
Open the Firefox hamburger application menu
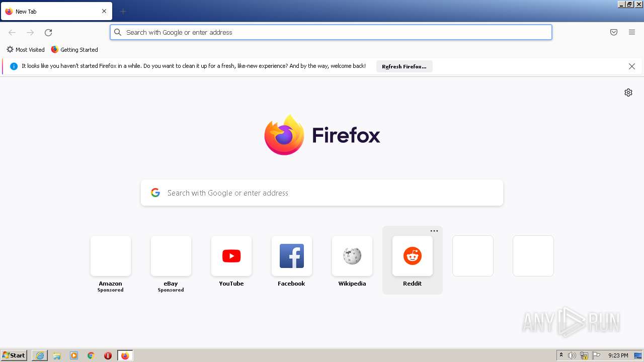pyautogui.click(x=632, y=32)
